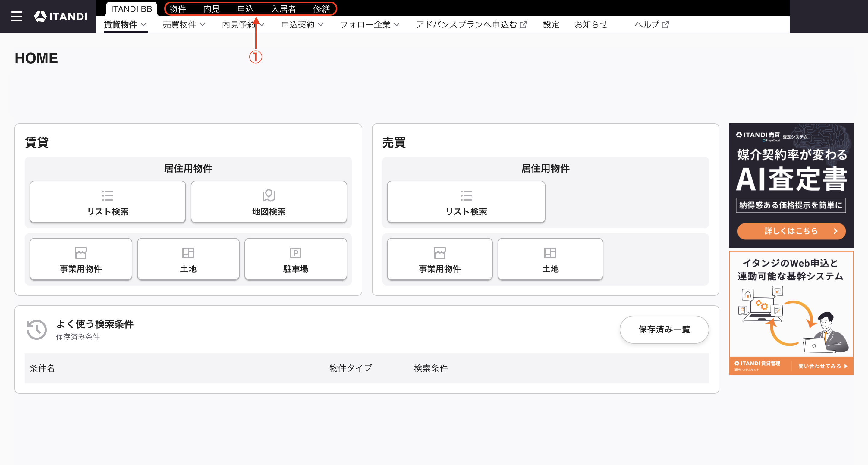
Task: Click the store icon in 売買 事業用物件
Action: [x=440, y=253]
